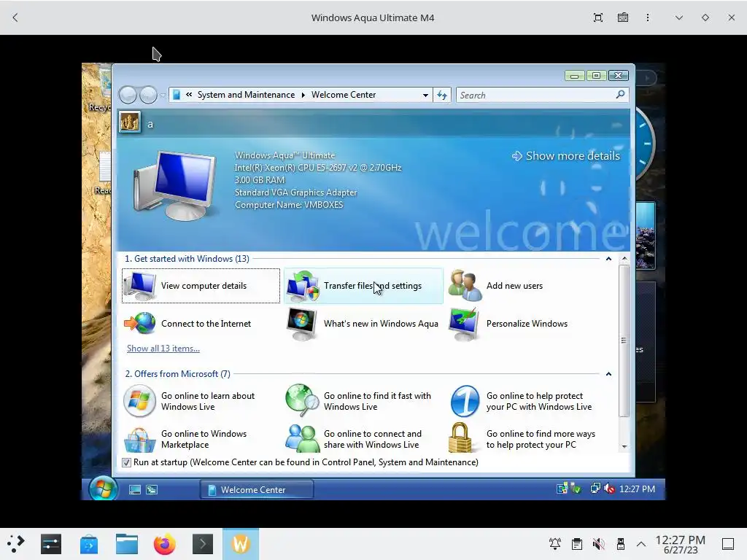The width and height of the screenshot is (747, 560).
Task: Click muted audio icon in host tray
Action: coord(598,544)
